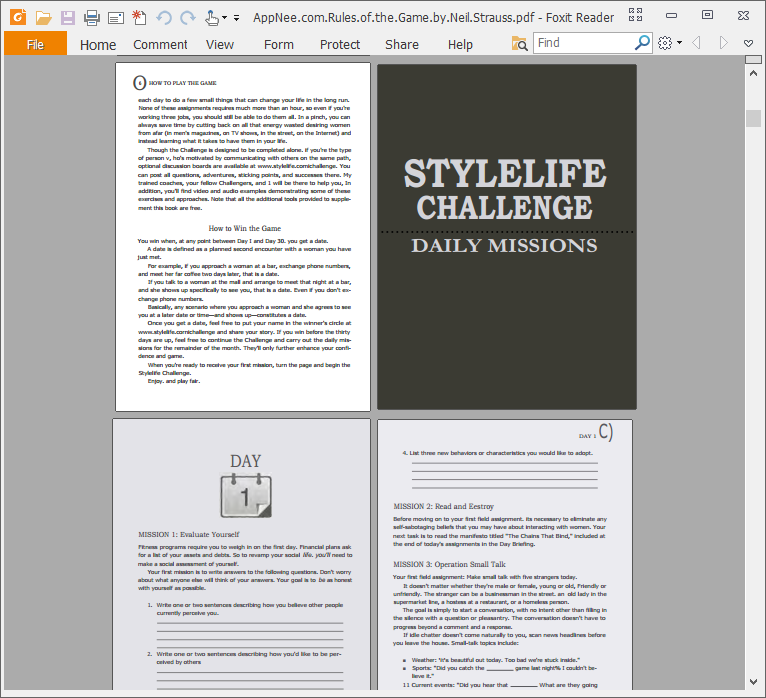
Task: Undo the last action
Action: (x=164, y=18)
